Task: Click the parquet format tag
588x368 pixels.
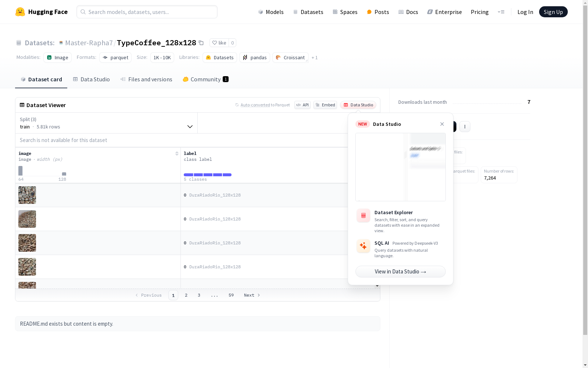Action: click(x=115, y=57)
